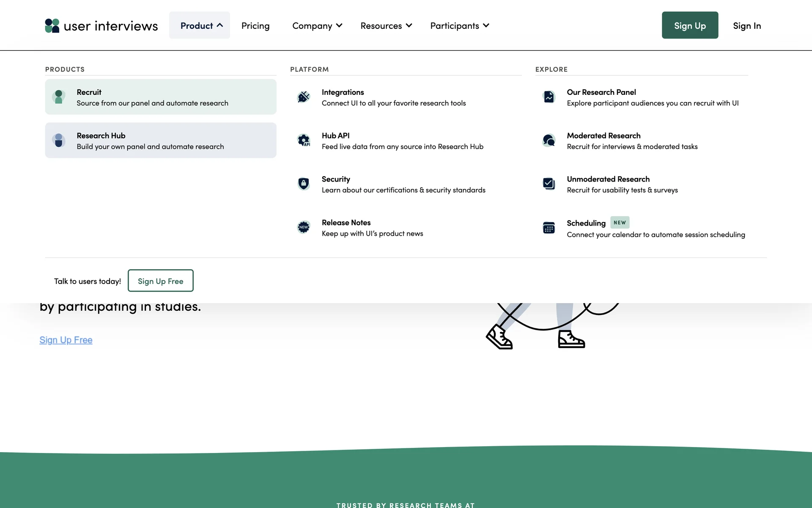This screenshot has width=812, height=508.
Task: Click the Unmoderated Research checkbox icon
Action: [x=549, y=184]
